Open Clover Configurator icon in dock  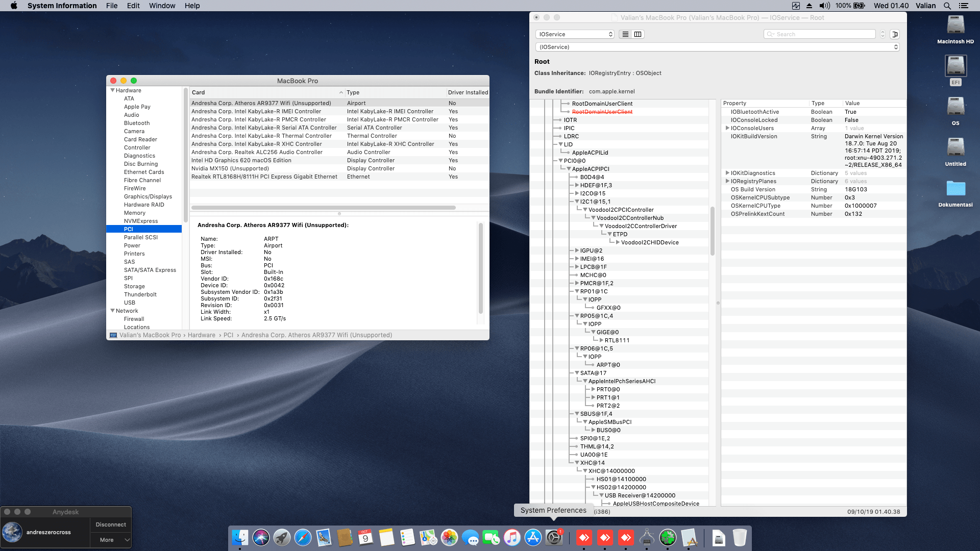pos(668,537)
